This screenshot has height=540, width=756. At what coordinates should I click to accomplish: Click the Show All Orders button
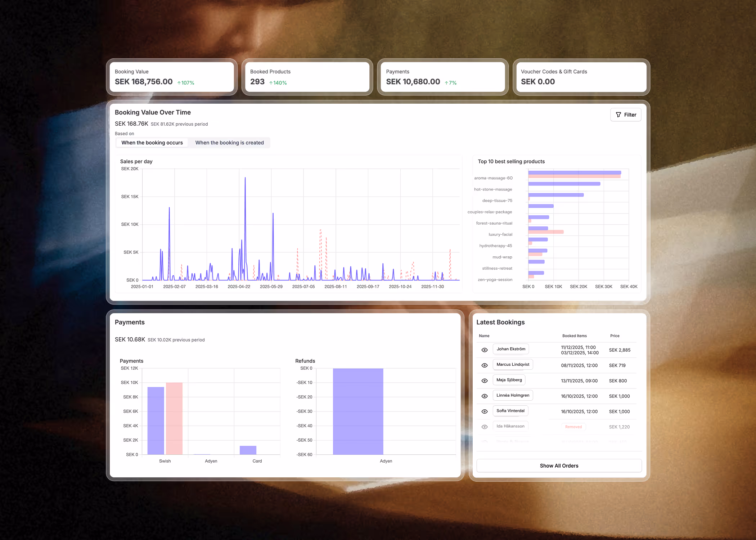tap(559, 465)
